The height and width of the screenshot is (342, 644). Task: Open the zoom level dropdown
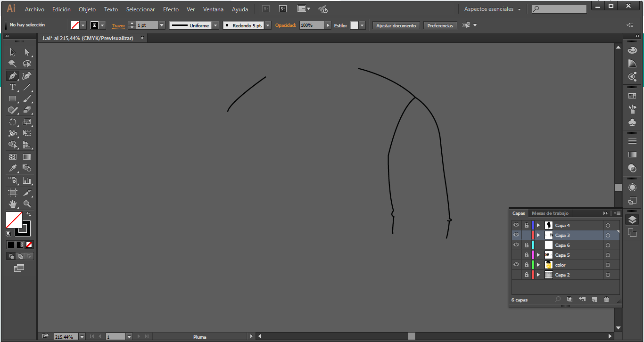click(82, 337)
